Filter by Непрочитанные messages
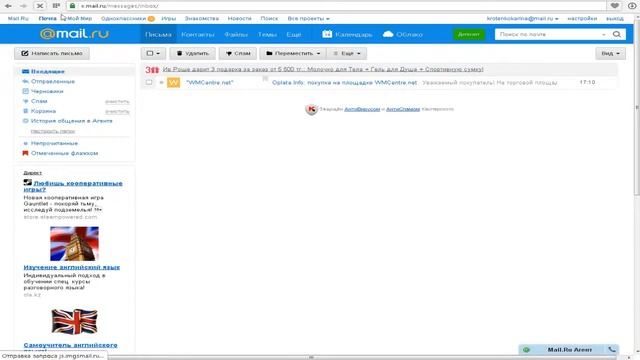The width and height of the screenshot is (640, 360). point(54,143)
